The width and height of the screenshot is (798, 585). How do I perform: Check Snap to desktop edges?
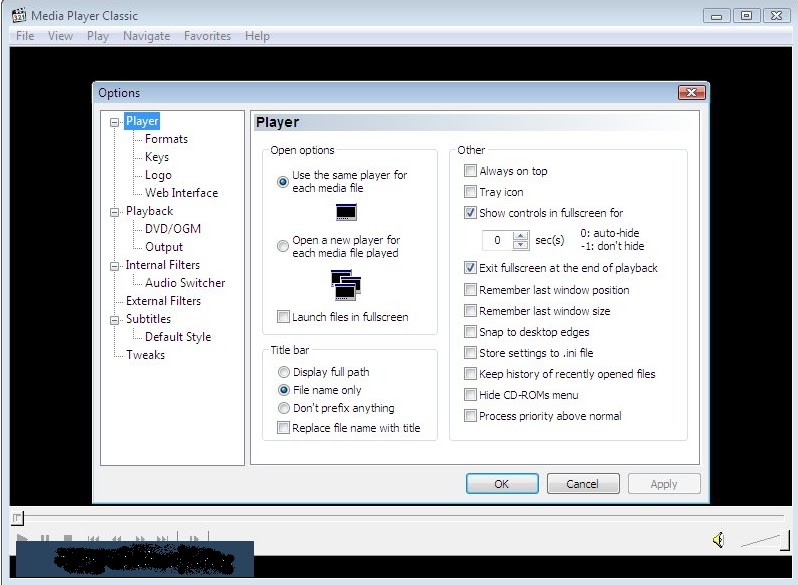click(x=470, y=332)
